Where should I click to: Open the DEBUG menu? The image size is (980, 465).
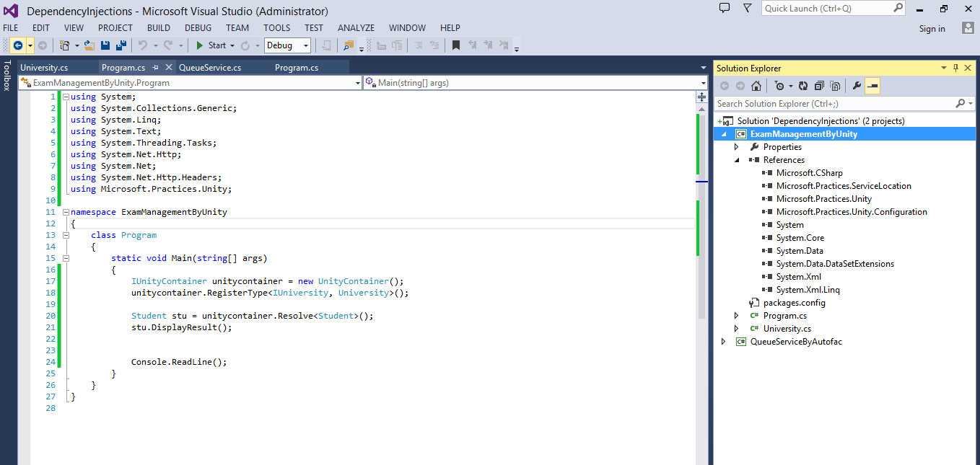[x=198, y=28]
